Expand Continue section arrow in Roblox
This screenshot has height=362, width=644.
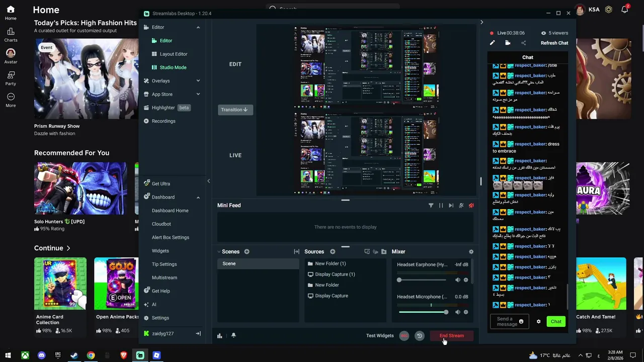click(68, 248)
